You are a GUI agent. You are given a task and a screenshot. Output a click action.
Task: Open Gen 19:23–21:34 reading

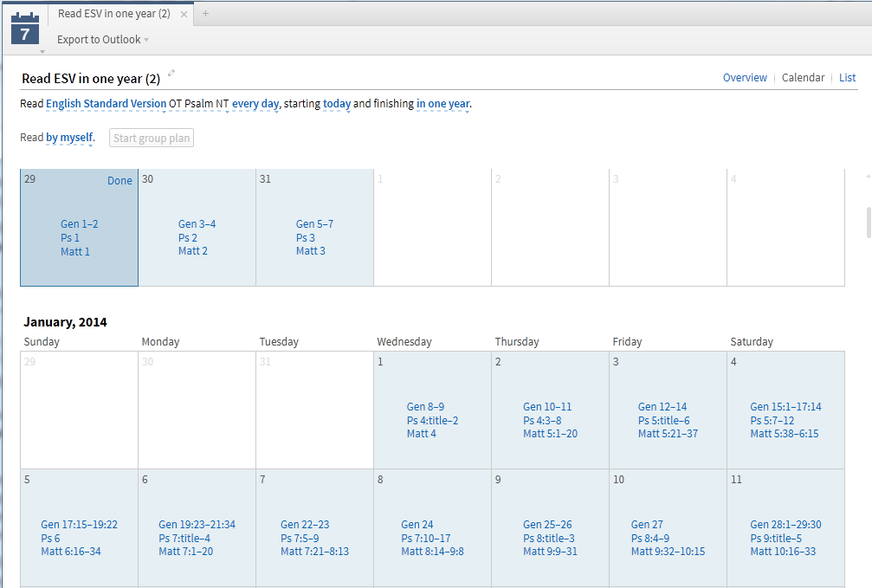point(197,525)
